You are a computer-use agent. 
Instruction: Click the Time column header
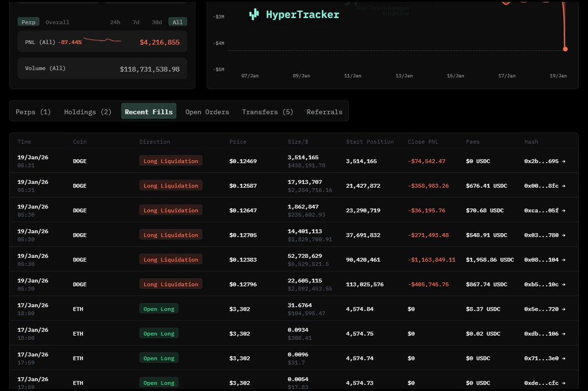click(24, 142)
